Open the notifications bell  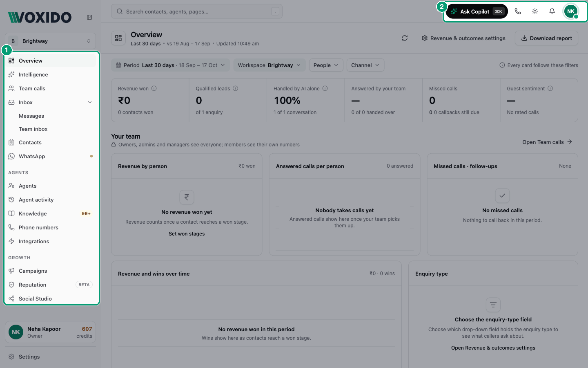click(552, 11)
